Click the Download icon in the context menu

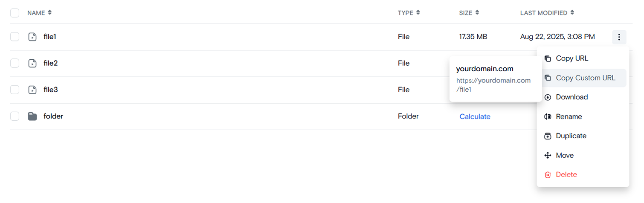[x=548, y=97]
